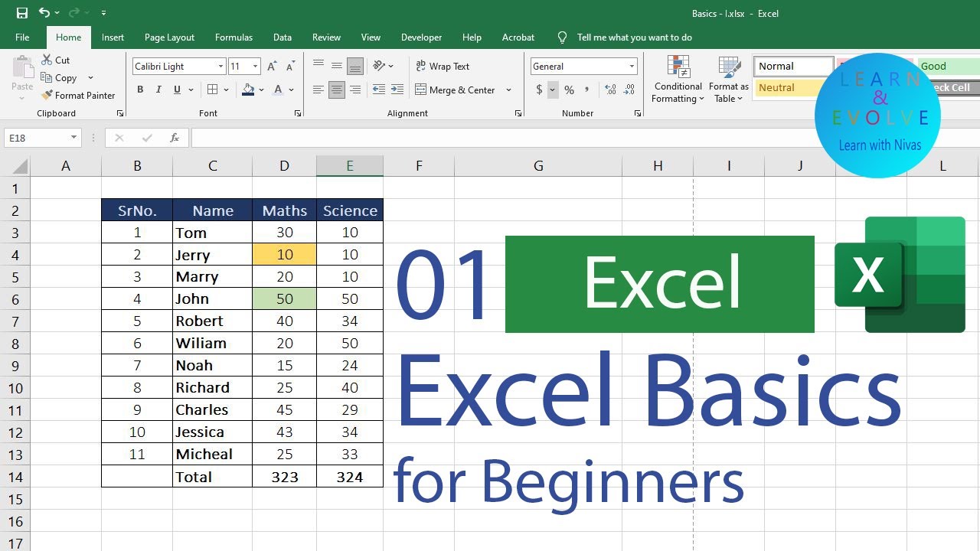Open the font size dropdown
This screenshot has height=551, width=980.
click(x=256, y=67)
